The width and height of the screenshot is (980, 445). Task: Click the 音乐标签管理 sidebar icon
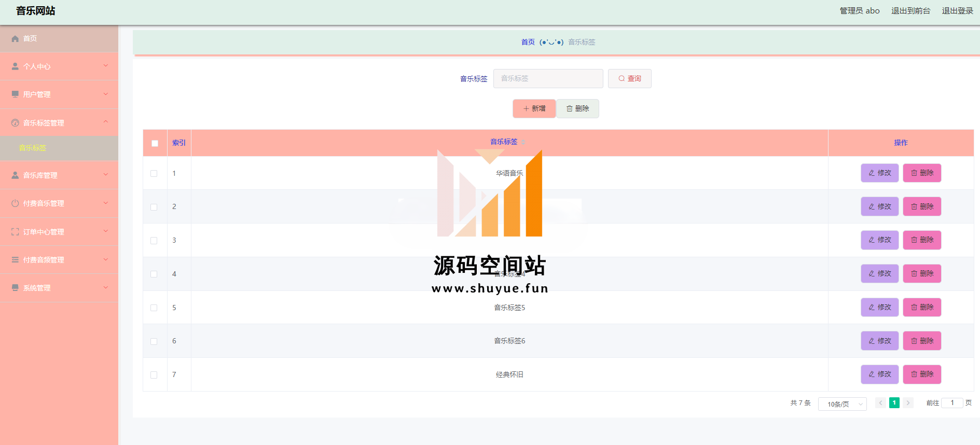[x=15, y=123]
